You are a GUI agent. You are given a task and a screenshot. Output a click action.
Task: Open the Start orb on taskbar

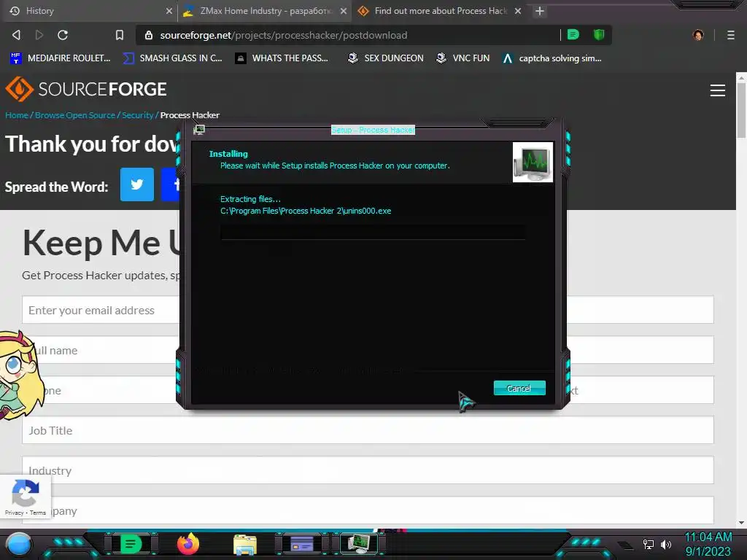pos(19,544)
